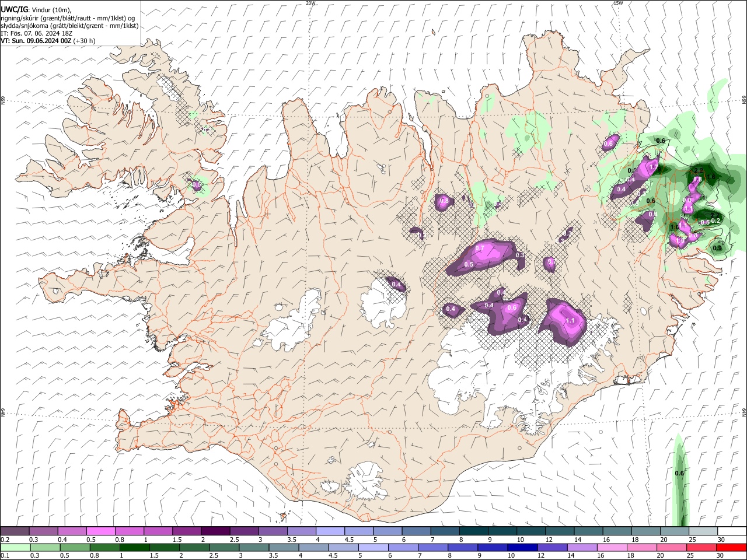The width and height of the screenshot is (747, 560).
Task: Pick top-row legend swatch starting at 4
Action: 330,531
